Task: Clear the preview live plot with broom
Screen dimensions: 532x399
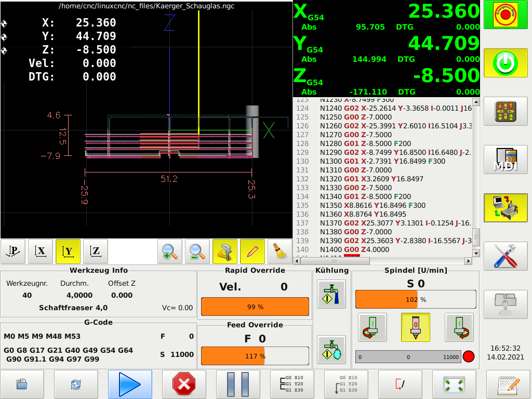Action: pos(280,252)
